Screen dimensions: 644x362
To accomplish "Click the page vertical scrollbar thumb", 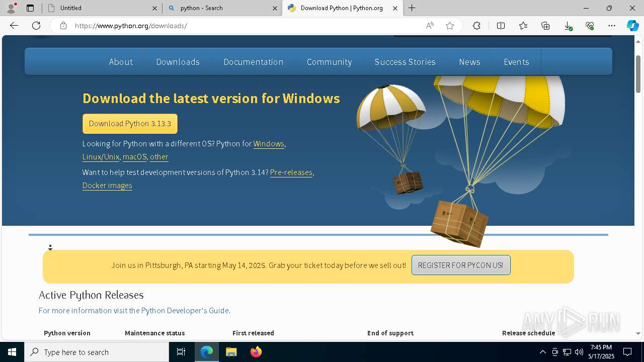I will click(x=638, y=73).
